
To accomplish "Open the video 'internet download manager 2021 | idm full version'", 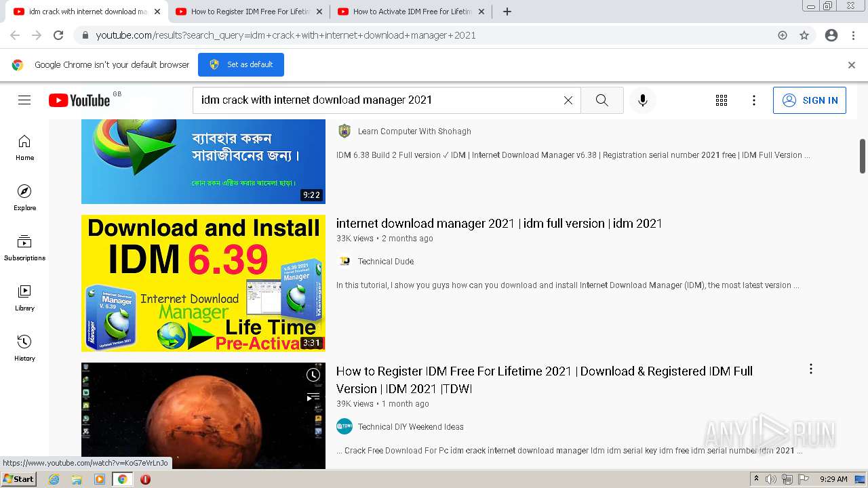I will click(x=499, y=224).
